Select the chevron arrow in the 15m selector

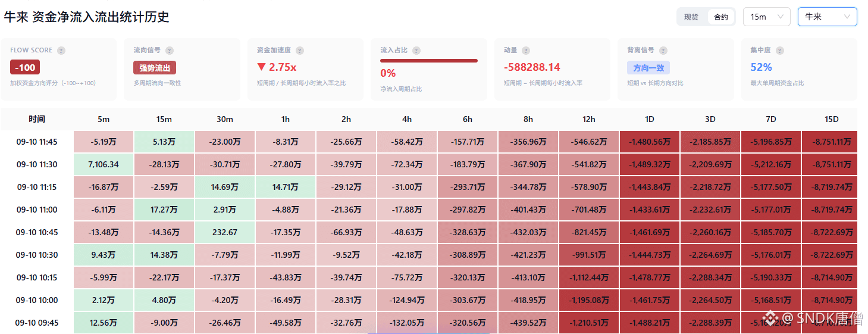781,17
